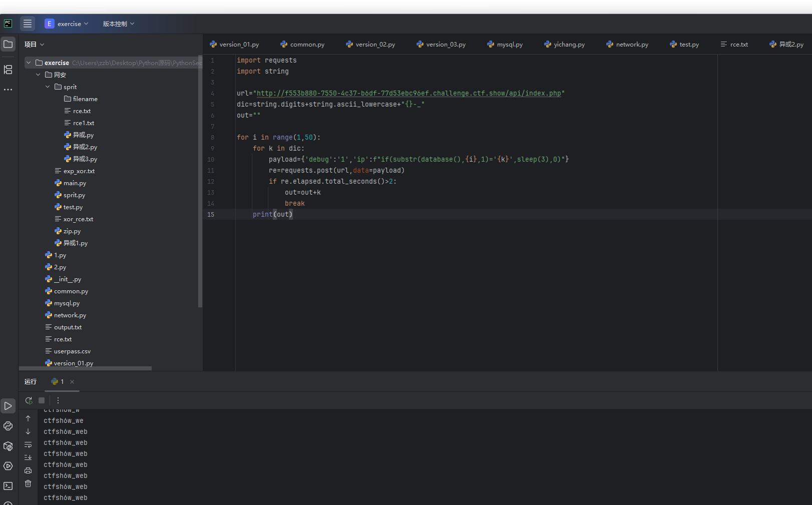Print the console output
The width and height of the screenshot is (812, 505).
[28, 470]
